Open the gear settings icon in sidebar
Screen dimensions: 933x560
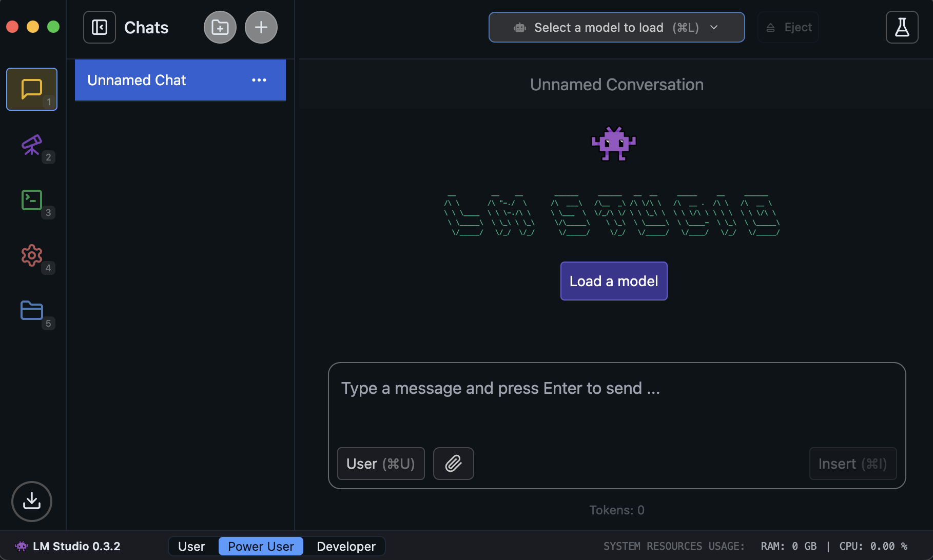(x=32, y=255)
